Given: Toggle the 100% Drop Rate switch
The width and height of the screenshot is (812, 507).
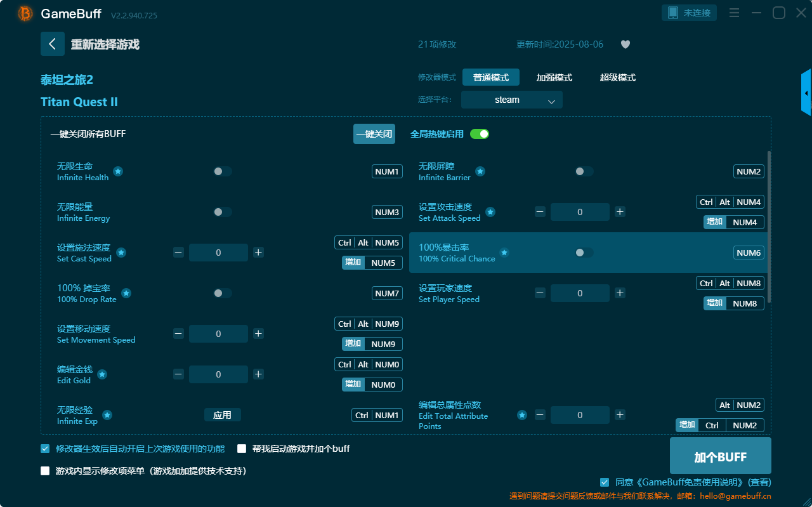Looking at the screenshot, I should (x=223, y=293).
